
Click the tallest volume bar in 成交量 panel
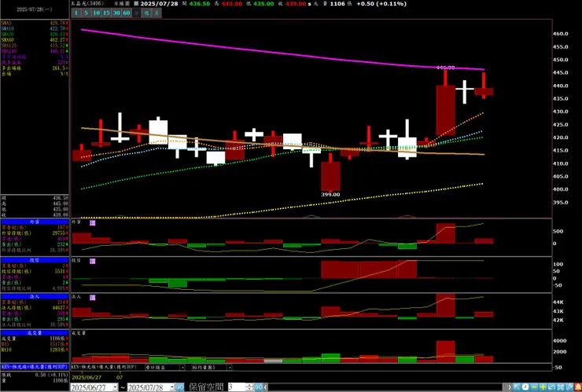click(x=445, y=352)
